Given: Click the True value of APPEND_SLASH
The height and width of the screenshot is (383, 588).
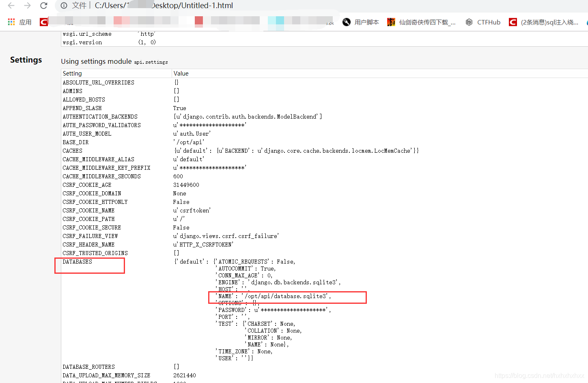Looking at the screenshot, I should click(x=179, y=108).
